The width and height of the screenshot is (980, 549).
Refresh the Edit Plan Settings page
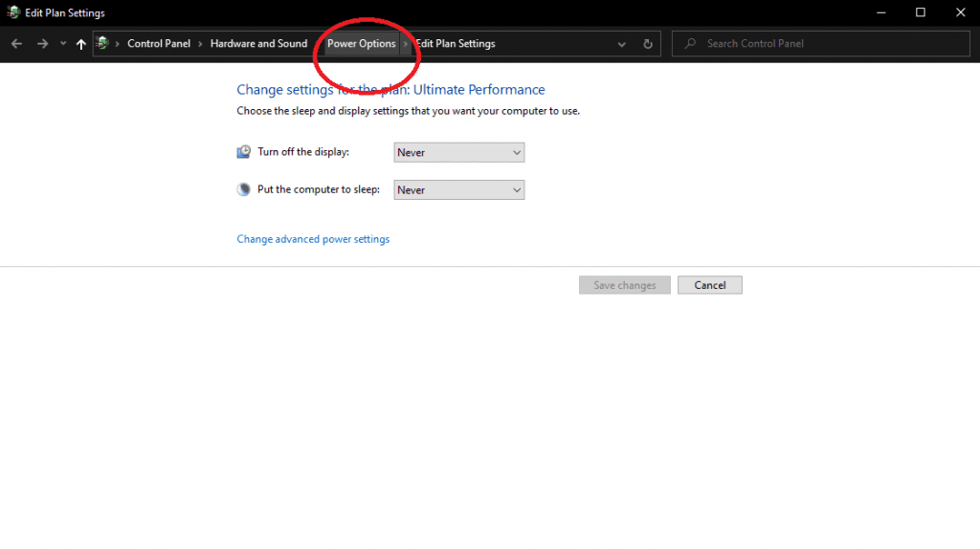(648, 44)
